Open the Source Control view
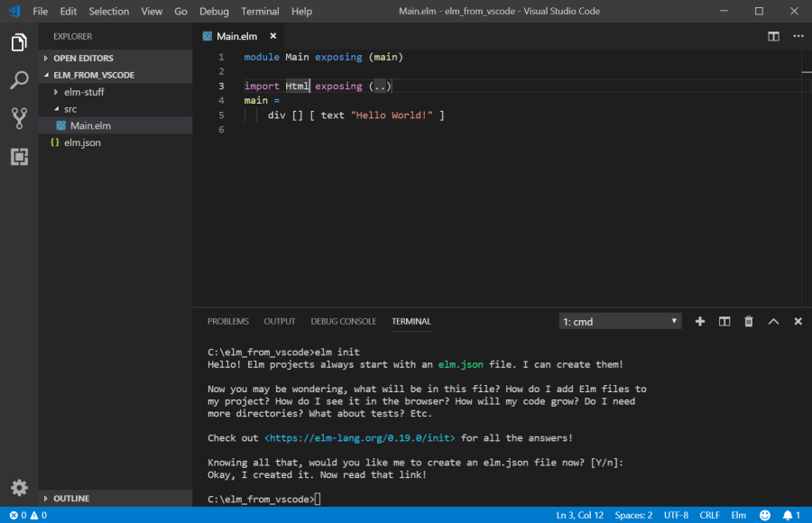The image size is (812, 523). click(19, 118)
